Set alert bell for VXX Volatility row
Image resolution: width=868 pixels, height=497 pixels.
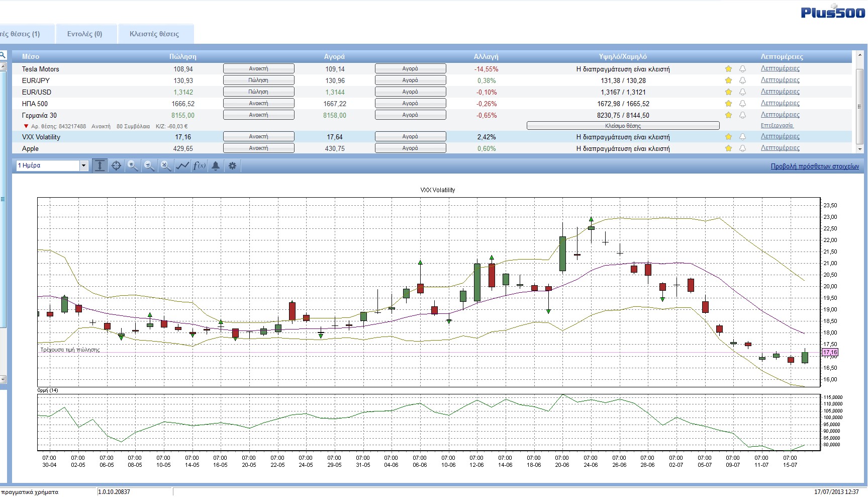(742, 137)
